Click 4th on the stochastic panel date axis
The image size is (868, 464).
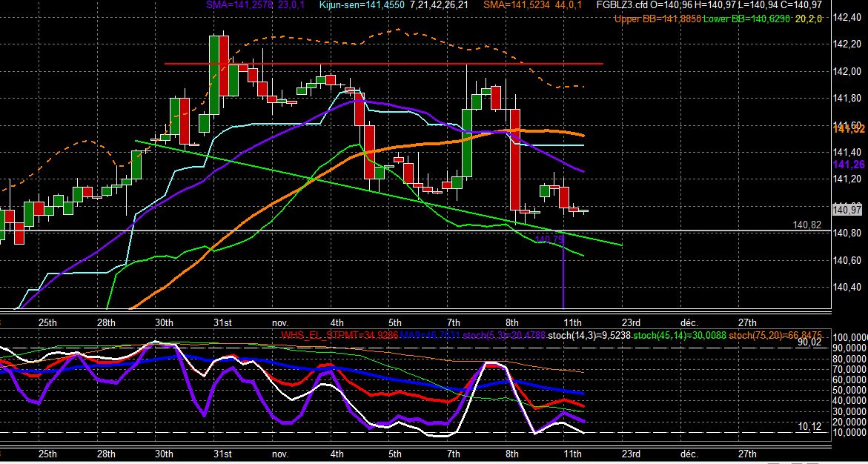tap(337, 454)
